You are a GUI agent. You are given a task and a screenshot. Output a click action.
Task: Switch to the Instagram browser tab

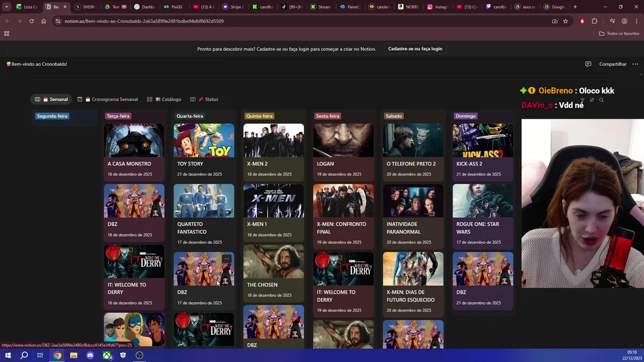point(438,7)
